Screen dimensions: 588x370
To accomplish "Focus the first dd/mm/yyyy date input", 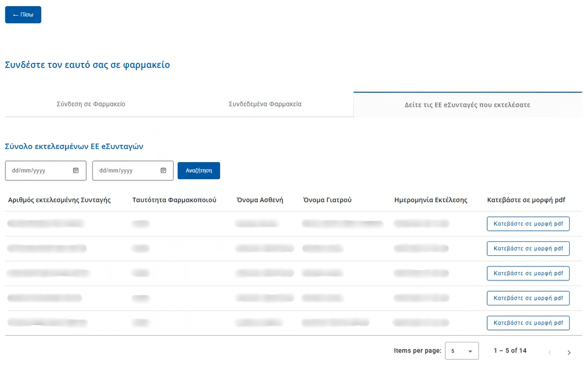I will (x=37, y=170).
